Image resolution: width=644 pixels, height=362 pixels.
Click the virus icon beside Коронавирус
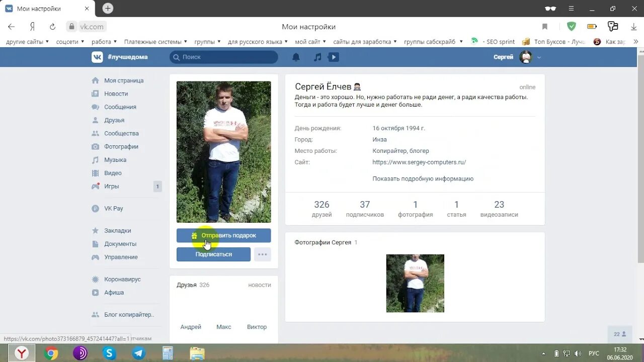(x=95, y=279)
